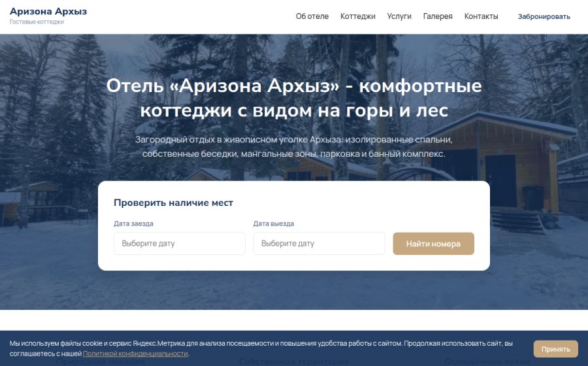588x366 pixels.
Task: Click the Дата выезда label
Action: pyautogui.click(x=273, y=224)
